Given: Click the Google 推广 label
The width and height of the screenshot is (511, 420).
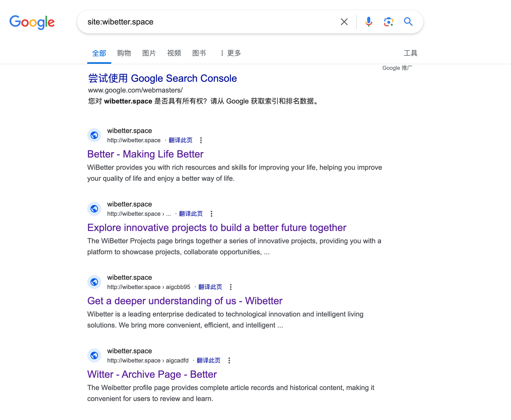Looking at the screenshot, I should pos(397,68).
